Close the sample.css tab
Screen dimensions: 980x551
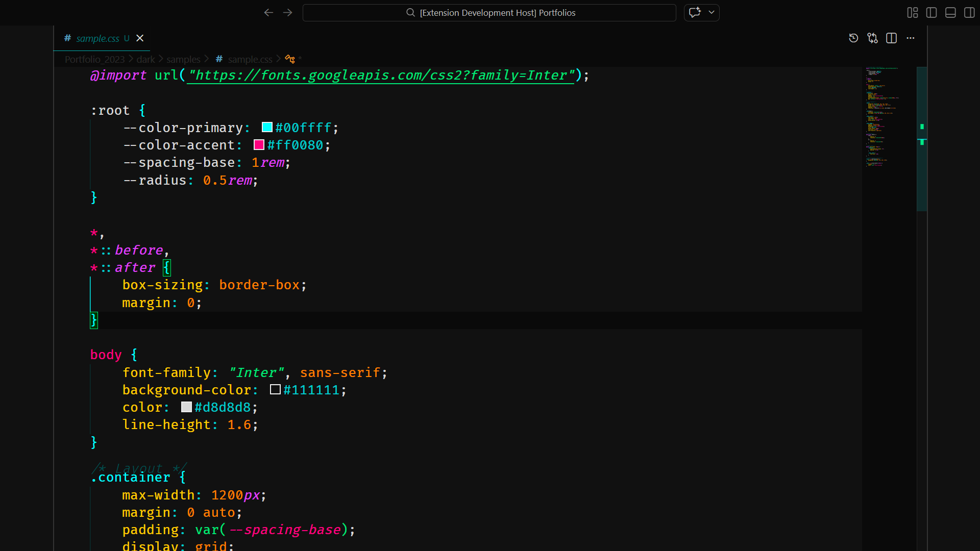[x=139, y=38]
